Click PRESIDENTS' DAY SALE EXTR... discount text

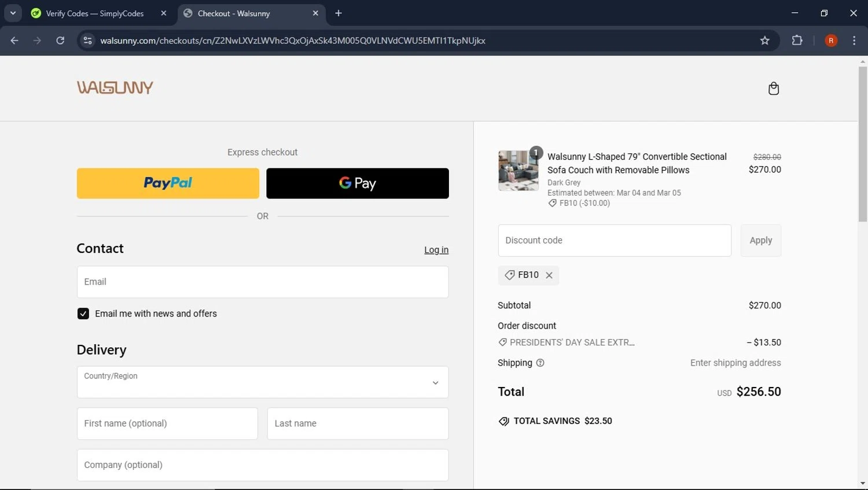[x=572, y=342]
